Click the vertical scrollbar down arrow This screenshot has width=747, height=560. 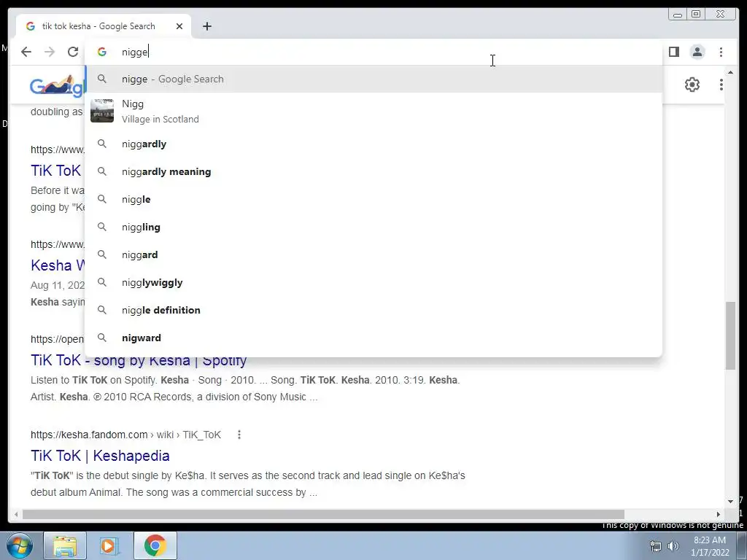pos(730,502)
